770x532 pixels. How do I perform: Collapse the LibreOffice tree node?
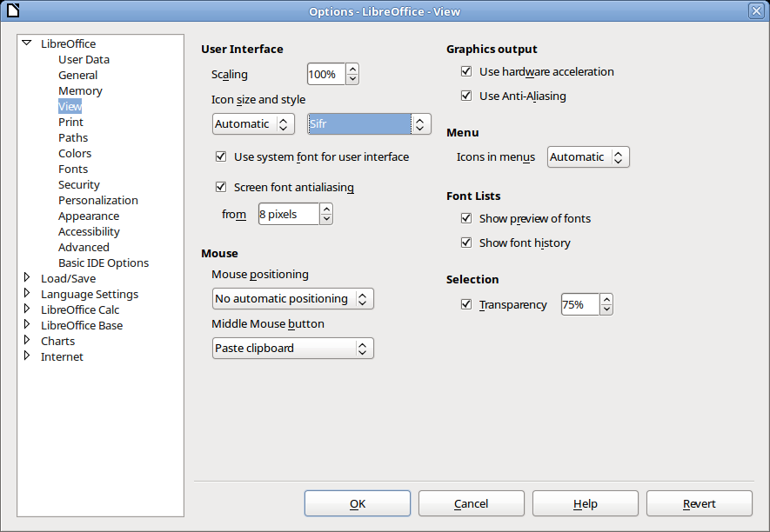point(27,43)
